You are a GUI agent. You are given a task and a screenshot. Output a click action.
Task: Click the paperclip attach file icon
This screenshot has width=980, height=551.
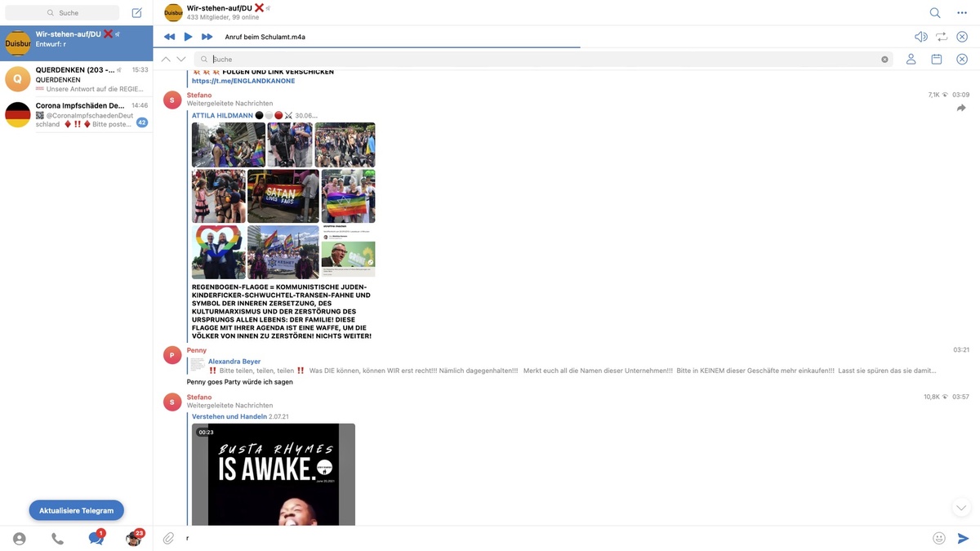(x=168, y=538)
